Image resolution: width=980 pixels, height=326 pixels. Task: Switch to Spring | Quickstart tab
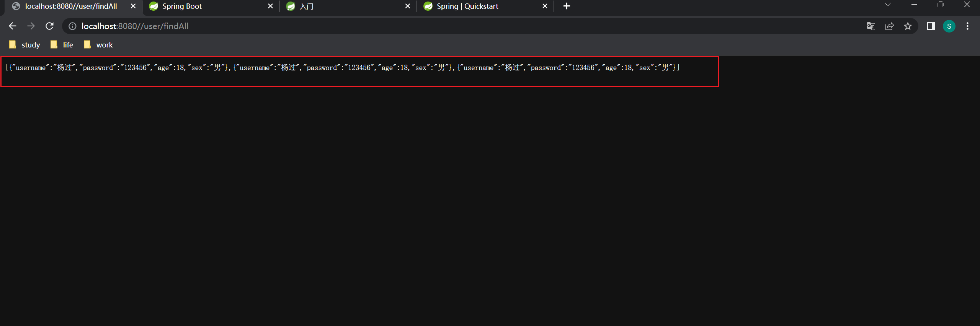click(485, 7)
